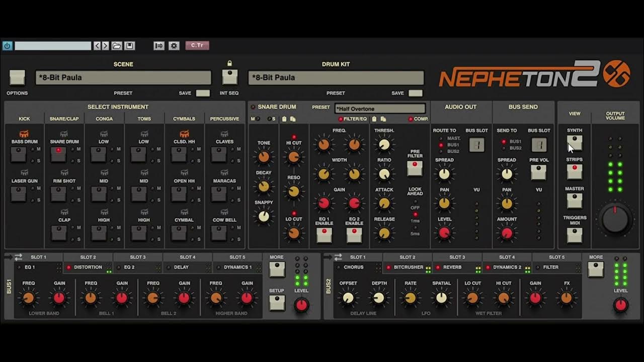
Task: Toggle the EQ 2 ENABLE button
Action: point(354,235)
